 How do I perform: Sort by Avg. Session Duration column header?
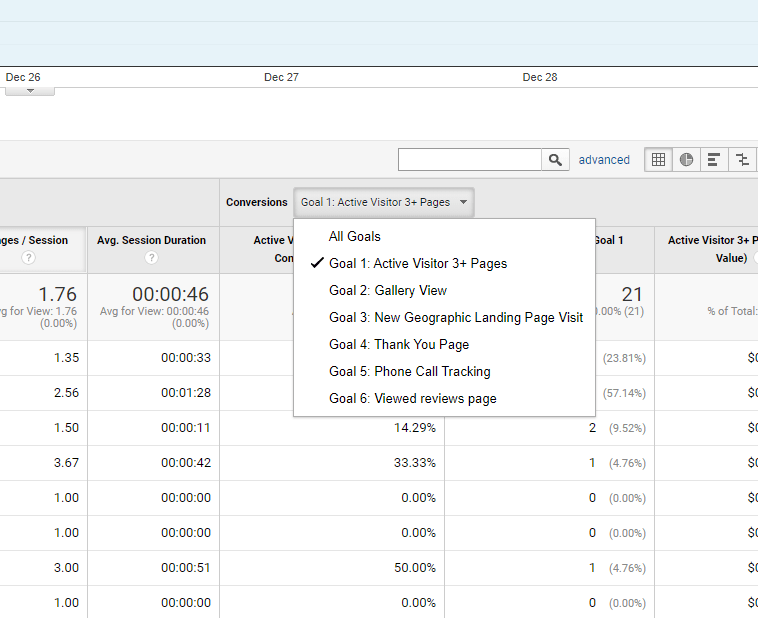pos(151,240)
